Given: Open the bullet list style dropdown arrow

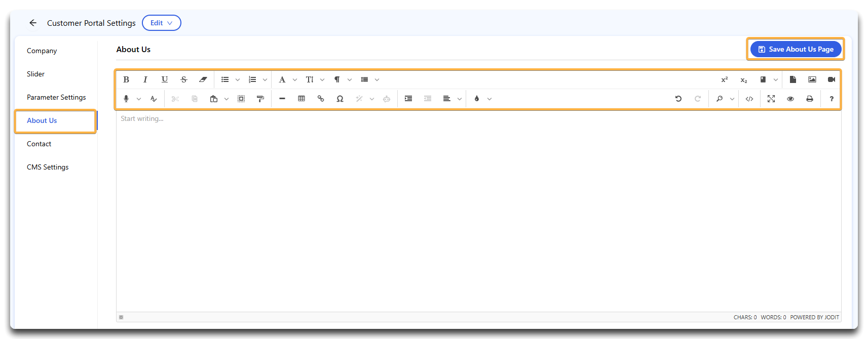Looking at the screenshot, I should [x=238, y=79].
